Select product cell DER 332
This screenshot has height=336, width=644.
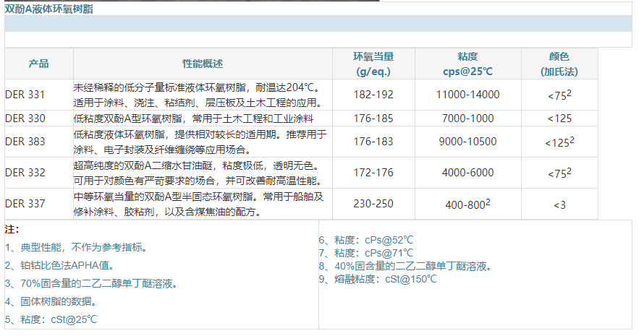tap(25, 172)
